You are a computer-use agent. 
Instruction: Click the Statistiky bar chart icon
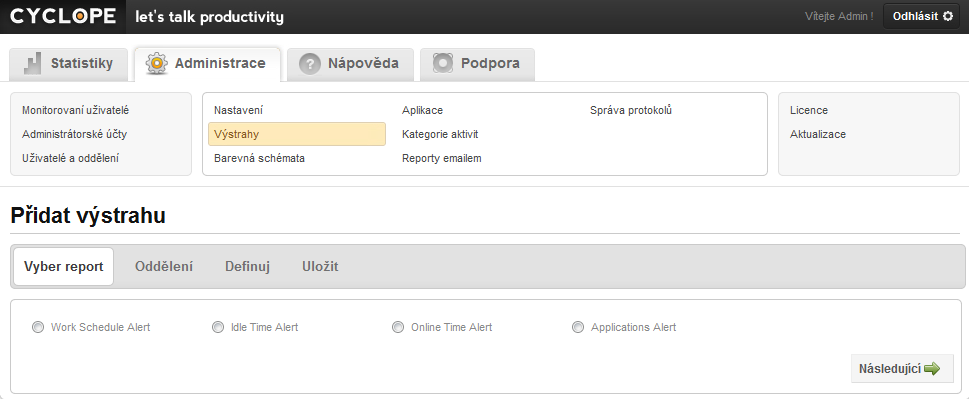[x=33, y=64]
